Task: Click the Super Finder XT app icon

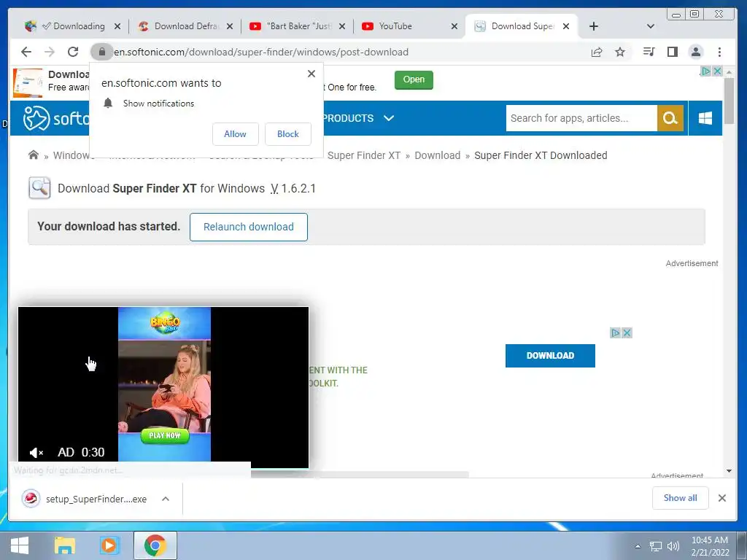Action: (39, 188)
